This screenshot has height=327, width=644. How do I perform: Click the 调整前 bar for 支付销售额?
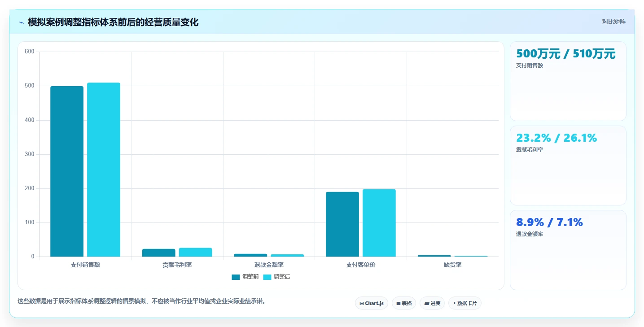pyautogui.click(x=67, y=171)
